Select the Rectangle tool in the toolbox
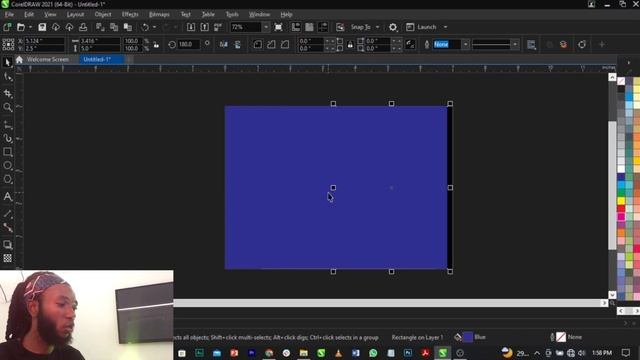640x360 pixels. [7, 152]
